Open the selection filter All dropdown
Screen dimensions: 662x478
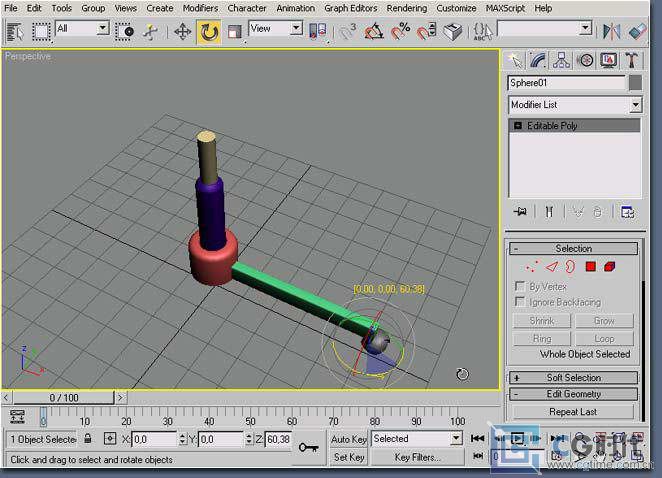[103, 29]
